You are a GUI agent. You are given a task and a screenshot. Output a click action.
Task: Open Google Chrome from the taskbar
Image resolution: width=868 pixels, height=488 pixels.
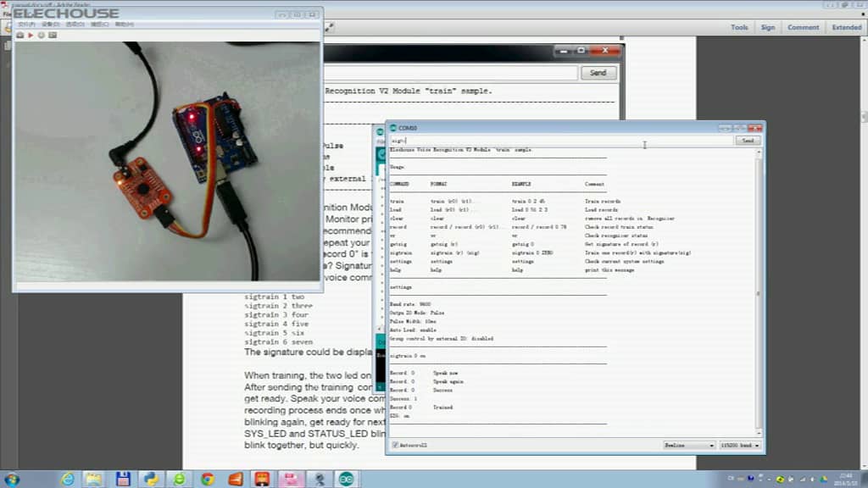click(207, 480)
